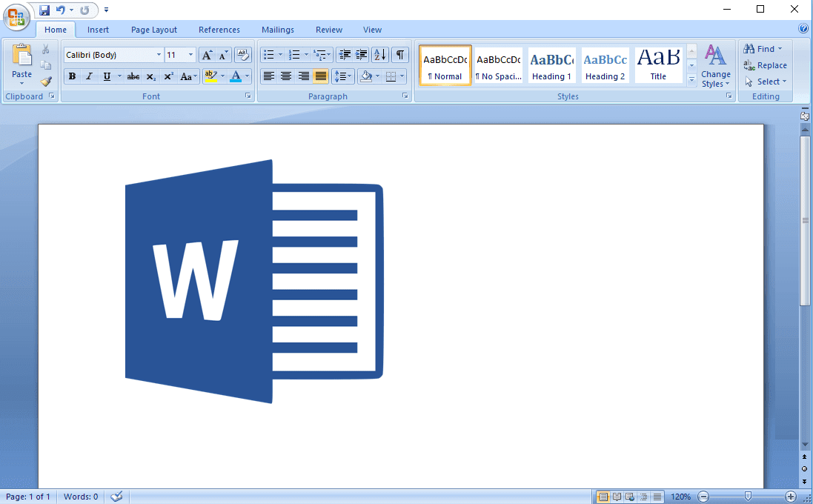Shrink the font size
The width and height of the screenshot is (813, 504).
[224, 55]
